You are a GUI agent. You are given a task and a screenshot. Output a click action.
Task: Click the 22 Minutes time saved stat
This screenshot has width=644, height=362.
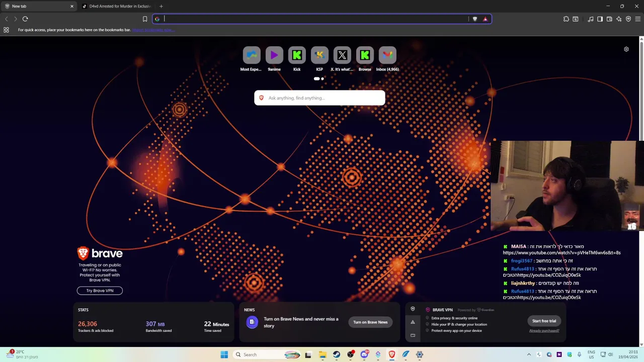pos(216,326)
